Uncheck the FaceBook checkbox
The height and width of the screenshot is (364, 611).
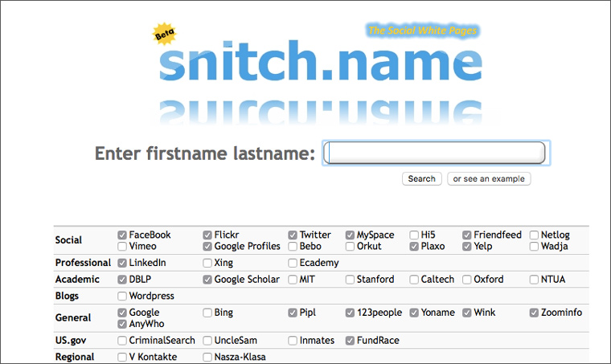click(x=122, y=235)
